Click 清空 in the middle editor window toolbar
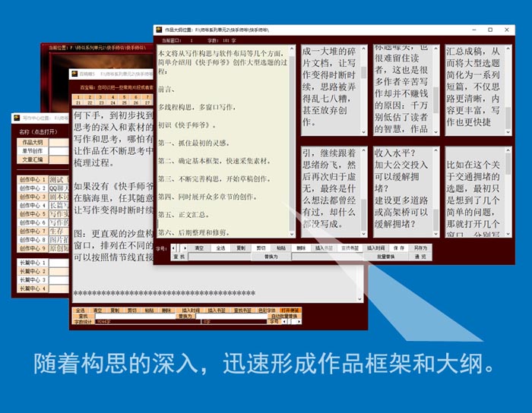 pyautogui.click(x=98, y=311)
